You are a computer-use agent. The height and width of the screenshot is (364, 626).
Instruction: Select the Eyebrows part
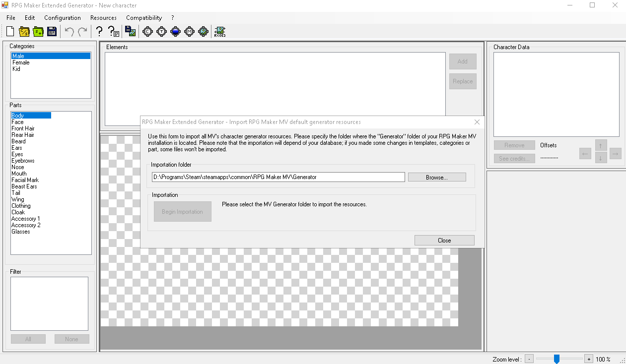click(23, 161)
